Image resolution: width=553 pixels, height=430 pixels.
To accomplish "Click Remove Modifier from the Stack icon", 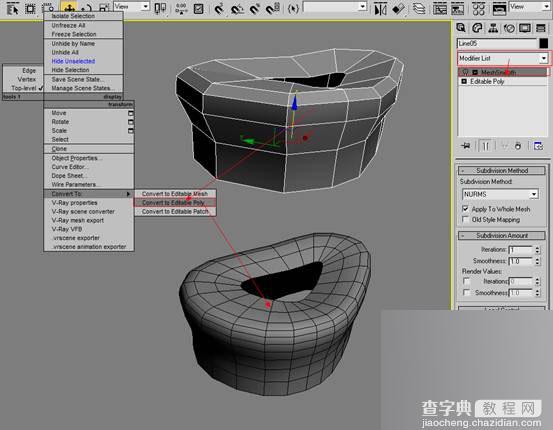I will [518, 146].
